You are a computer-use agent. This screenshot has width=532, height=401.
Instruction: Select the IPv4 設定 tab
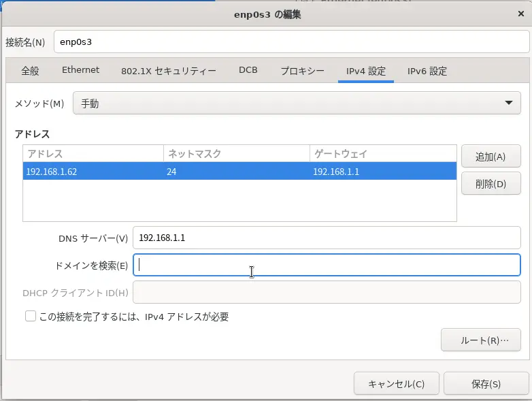point(366,71)
